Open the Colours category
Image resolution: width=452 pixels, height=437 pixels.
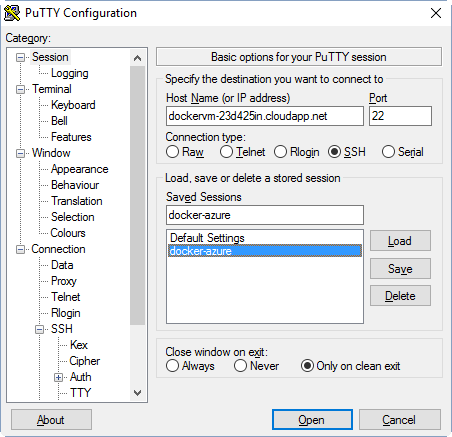point(68,233)
